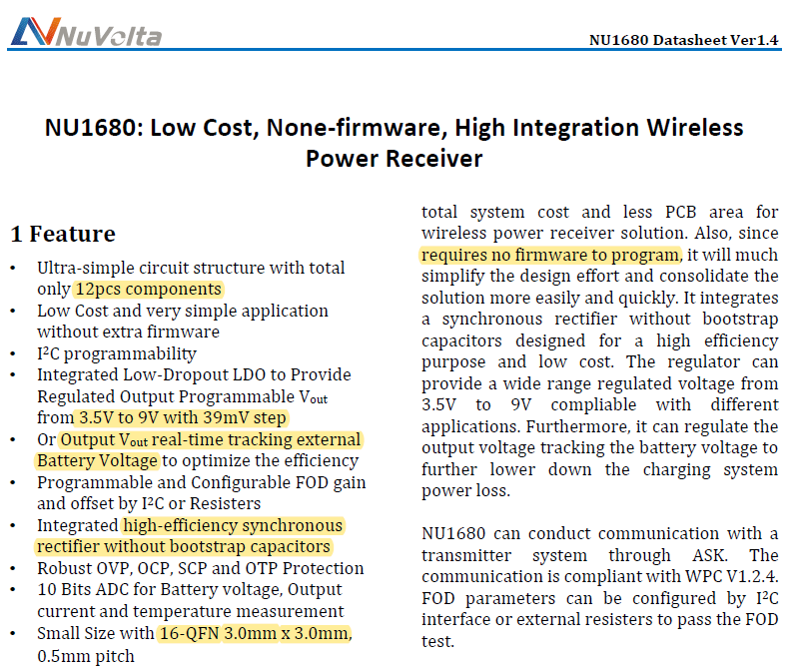Click highlighted 'rectifier without bootstrap capacitors' text
793x672 pixels.
click(x=184, y=546)
